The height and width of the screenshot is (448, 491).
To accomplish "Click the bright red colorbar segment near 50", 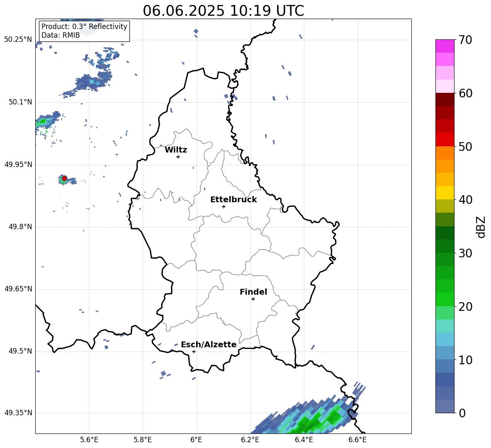I will (445, 140).
